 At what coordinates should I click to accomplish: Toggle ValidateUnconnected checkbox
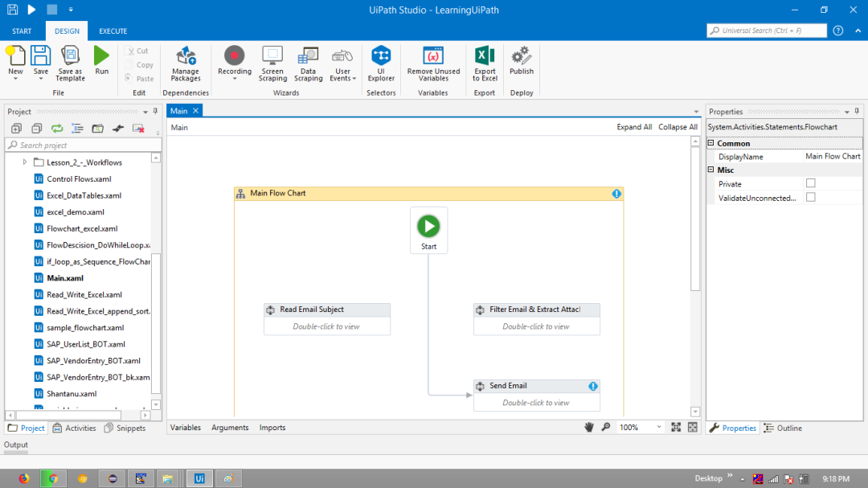(810, 197)
